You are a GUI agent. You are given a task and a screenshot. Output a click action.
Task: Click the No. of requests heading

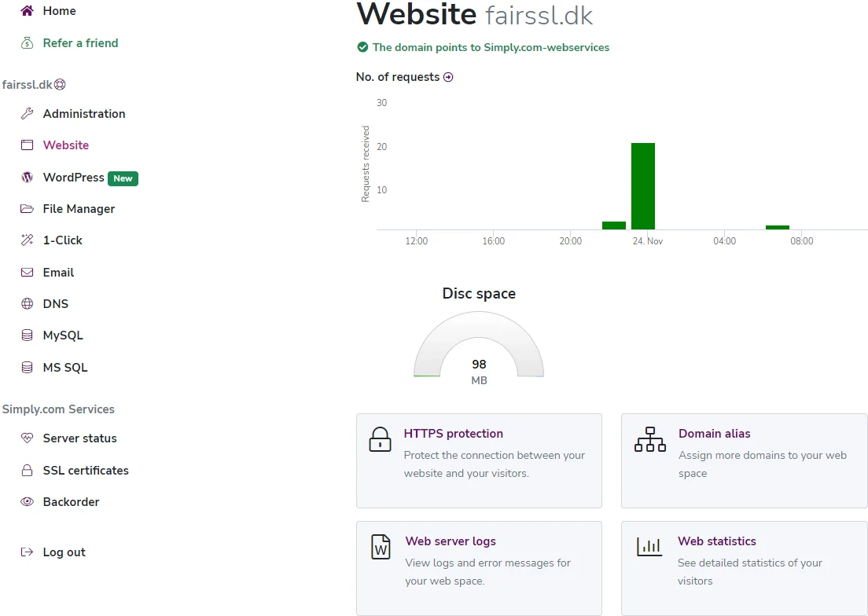pos(398,77)
